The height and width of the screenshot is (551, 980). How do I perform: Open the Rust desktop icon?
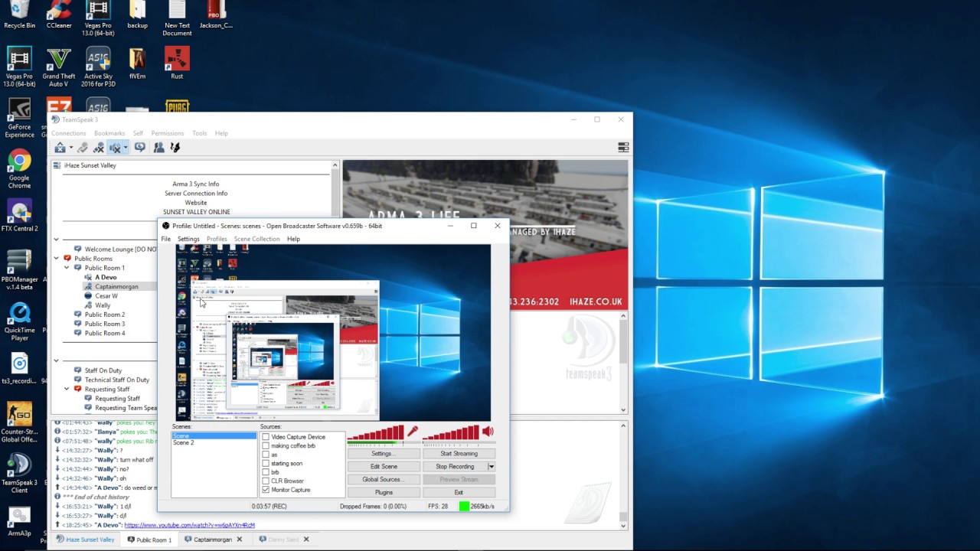[177, 64]
